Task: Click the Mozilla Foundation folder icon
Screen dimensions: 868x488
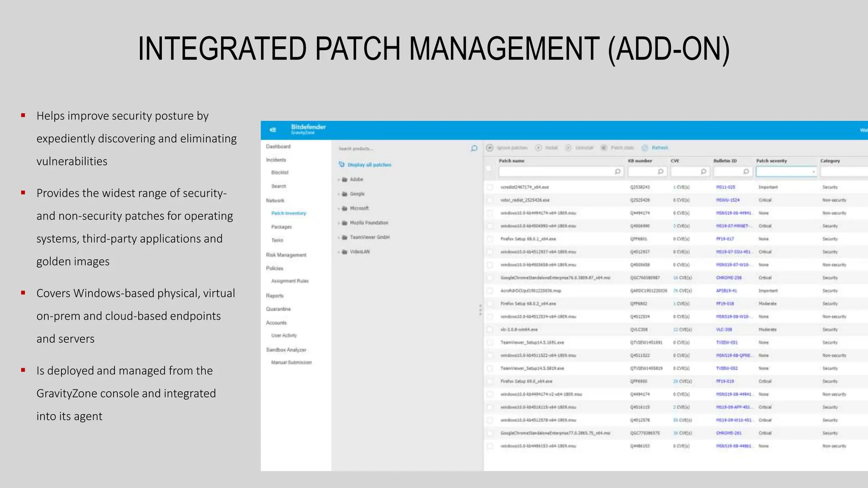Action: (x=345, y=223)
